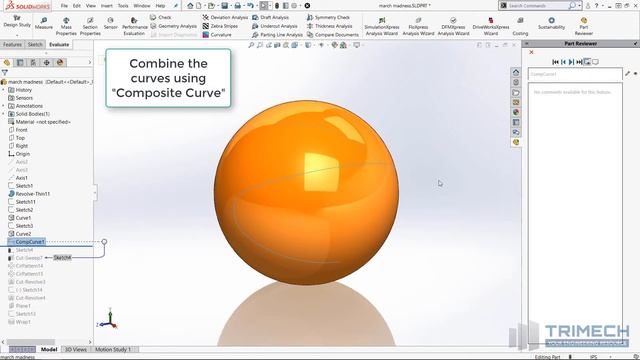
Task: Open the Edit menu
Action: point(77,6)
